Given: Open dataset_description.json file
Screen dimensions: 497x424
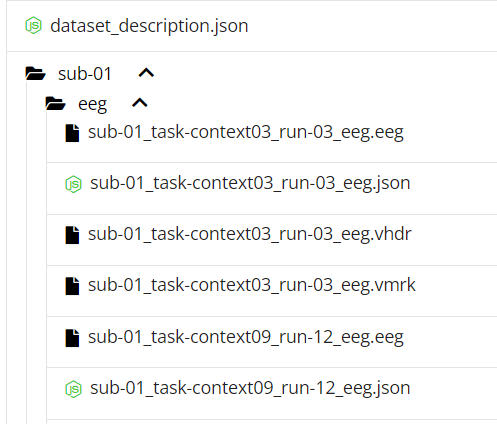Looking at the screenshot, I should pyautogui.click(x=149, y=26).
